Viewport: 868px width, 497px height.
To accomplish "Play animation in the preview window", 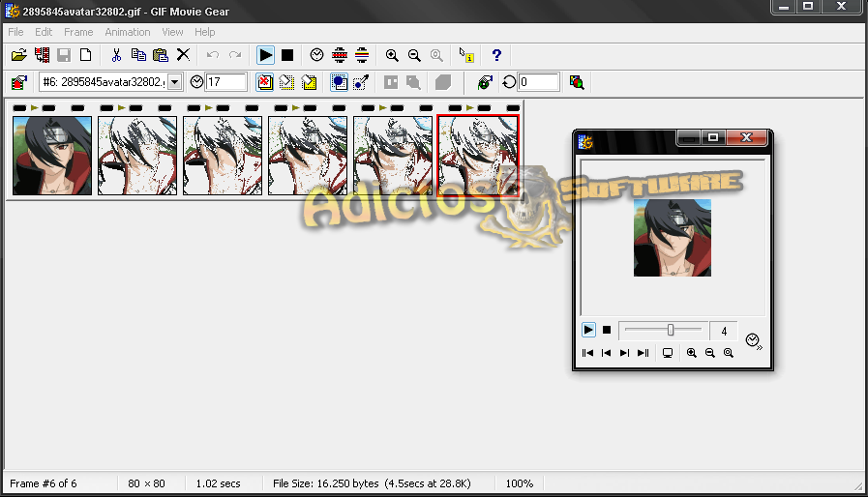I will (588, 331).
